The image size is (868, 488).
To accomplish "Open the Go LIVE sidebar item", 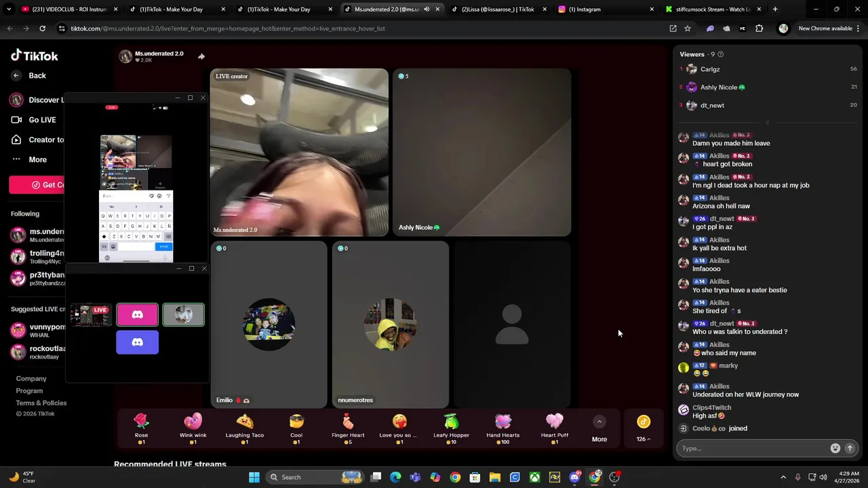I will tap(35, 120).
